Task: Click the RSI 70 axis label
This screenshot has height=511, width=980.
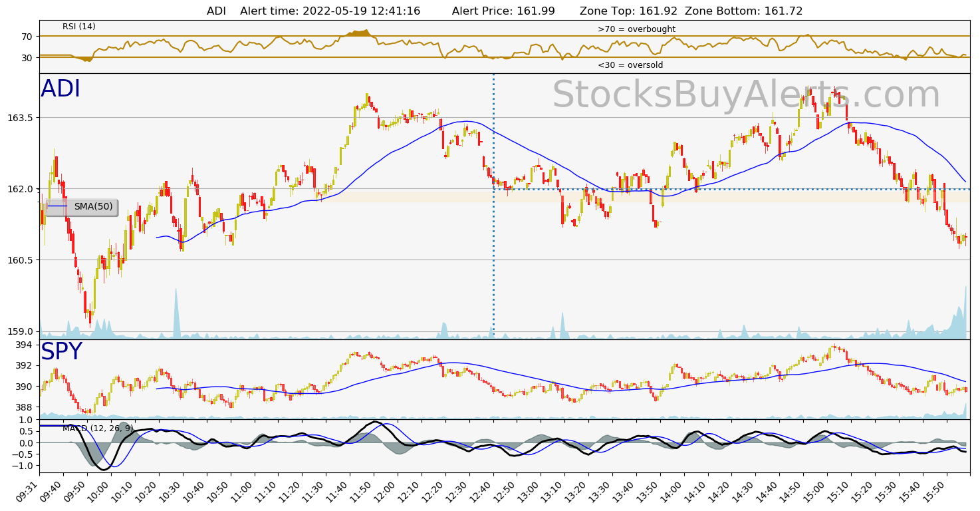Action: pos(27,37)
